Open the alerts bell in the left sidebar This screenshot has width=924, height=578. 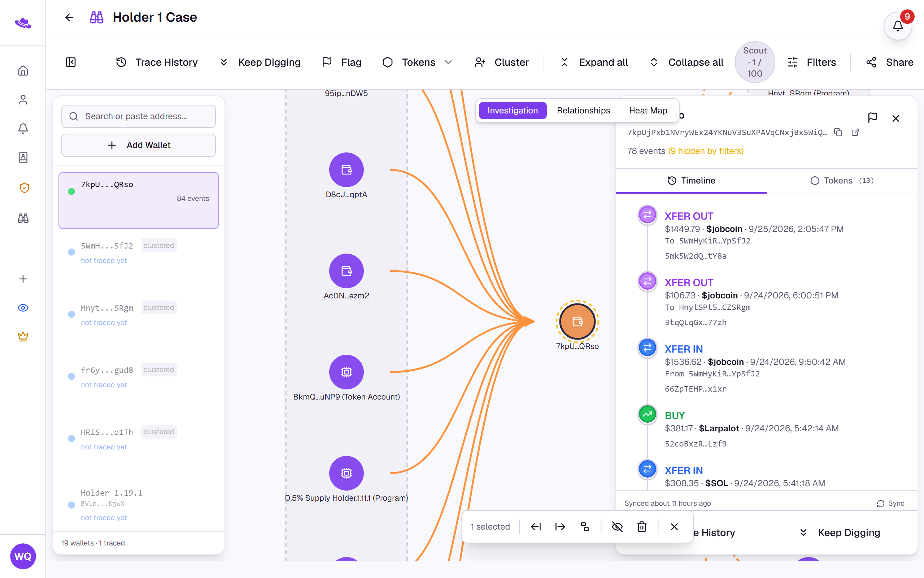(23, 129)
